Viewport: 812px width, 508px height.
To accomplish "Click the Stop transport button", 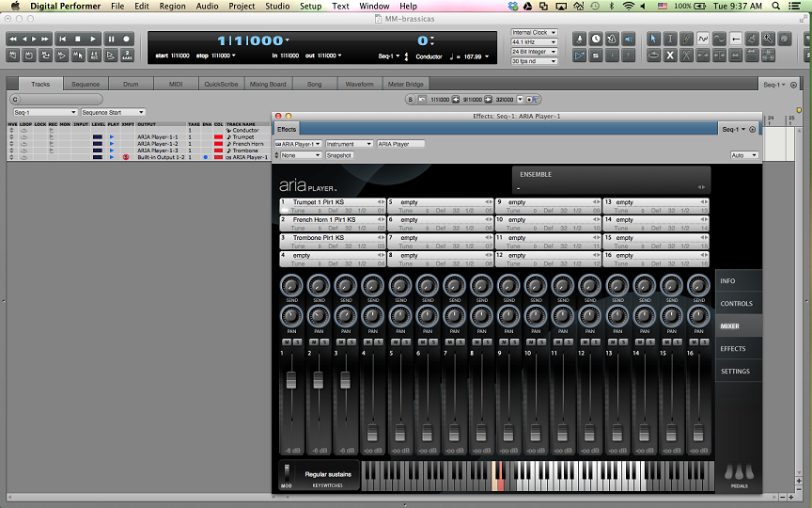I will [x=78, y=39].
